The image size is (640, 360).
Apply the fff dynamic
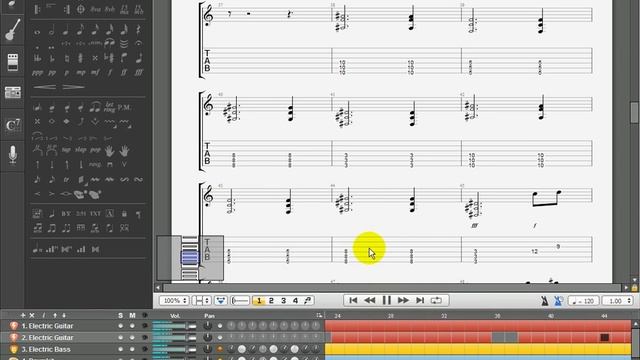click(x=138, y=73)
